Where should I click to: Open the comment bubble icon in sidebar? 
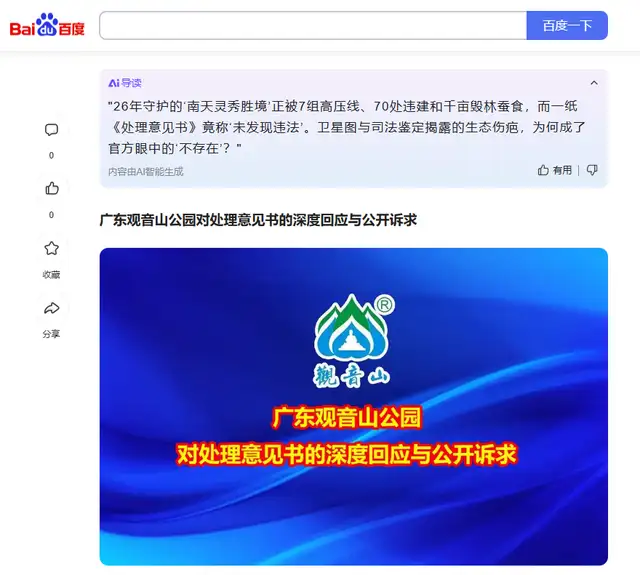51,130
